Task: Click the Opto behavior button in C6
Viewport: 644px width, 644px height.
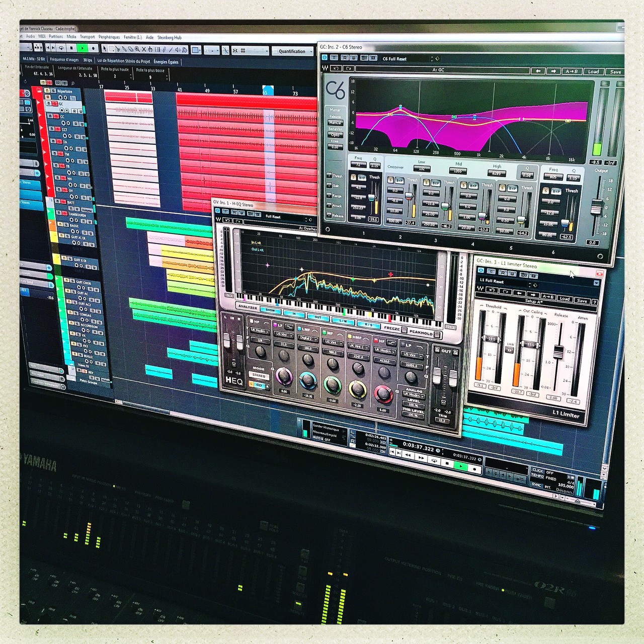Action: coord(335,135)
